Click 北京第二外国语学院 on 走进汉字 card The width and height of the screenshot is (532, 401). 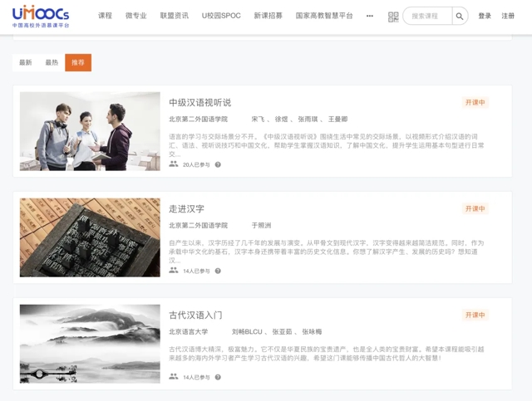click(198, 226)
